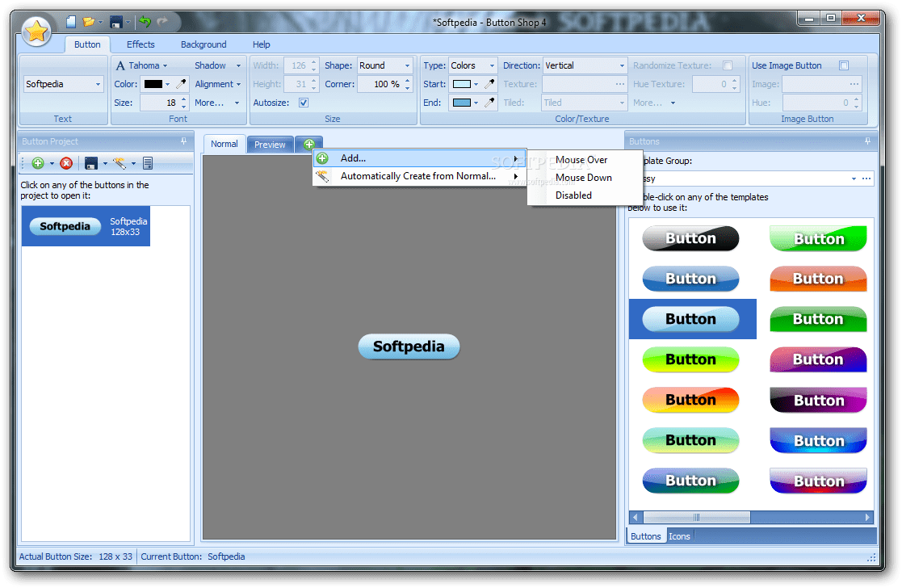The width and height of the screenshot is (902, 588).
Task: Select the Normal state tab
Action: click(224, 144)
